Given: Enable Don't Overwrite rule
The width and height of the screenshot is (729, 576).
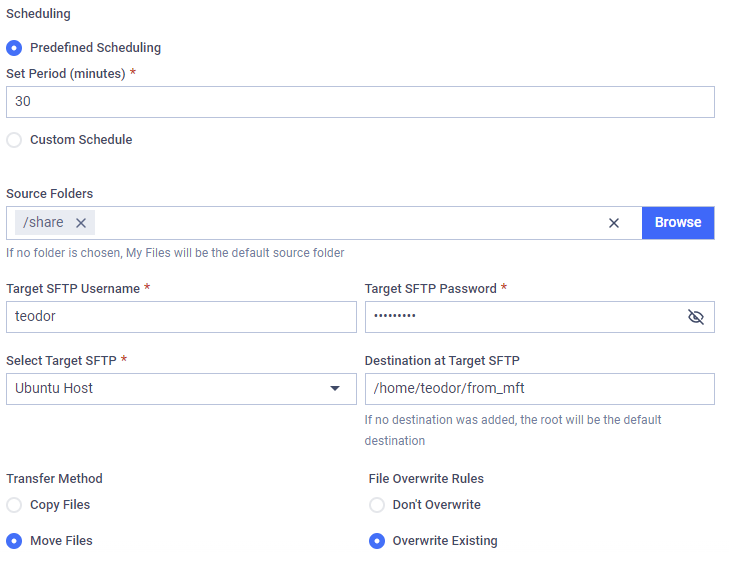Looking at the screenshot, I should click(377, 505).
